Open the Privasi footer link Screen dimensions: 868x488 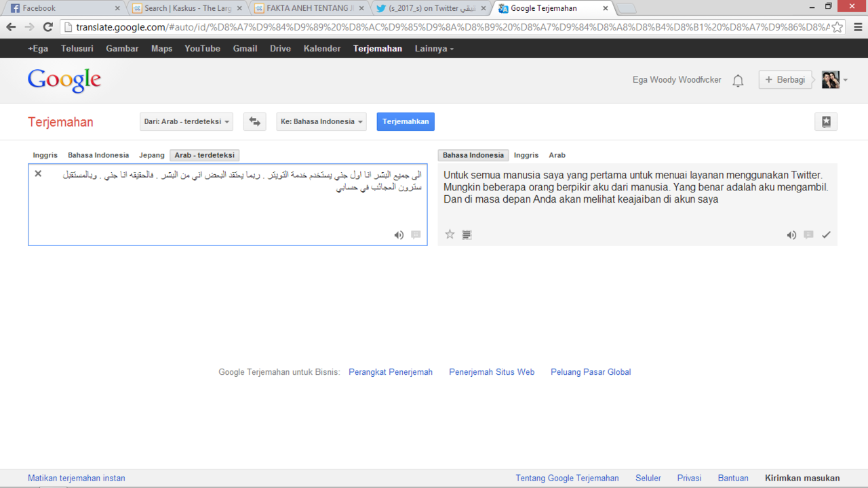(x=690, y=478)
